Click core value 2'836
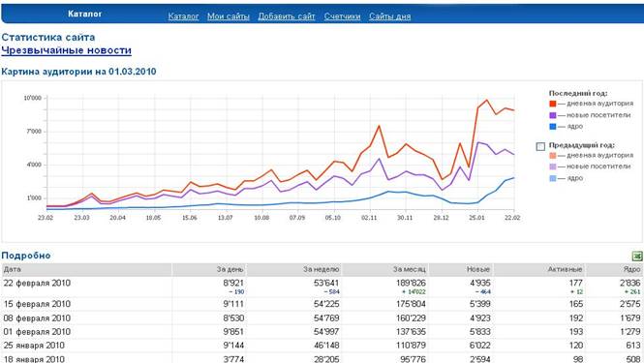The image size is (644, 363). click(x=630, y=283)
